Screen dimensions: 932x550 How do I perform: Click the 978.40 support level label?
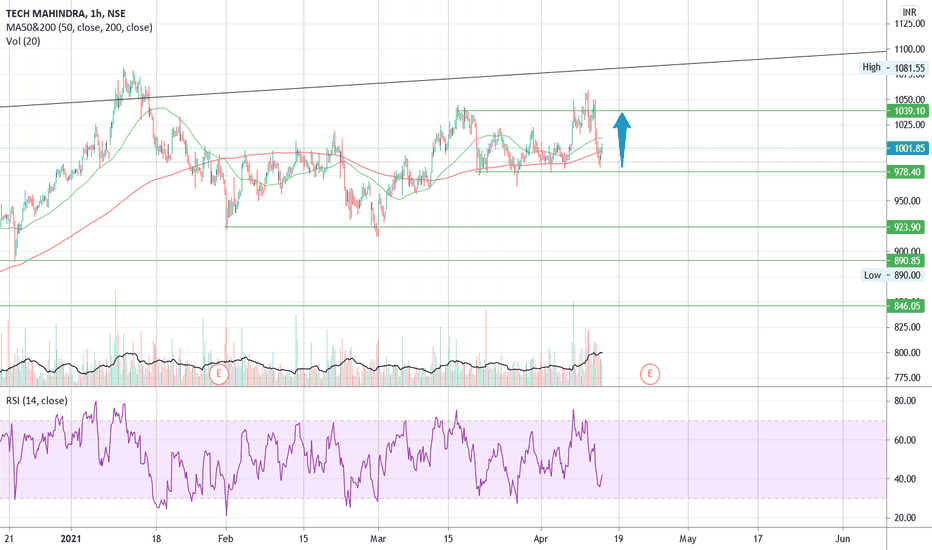[908, 172]
